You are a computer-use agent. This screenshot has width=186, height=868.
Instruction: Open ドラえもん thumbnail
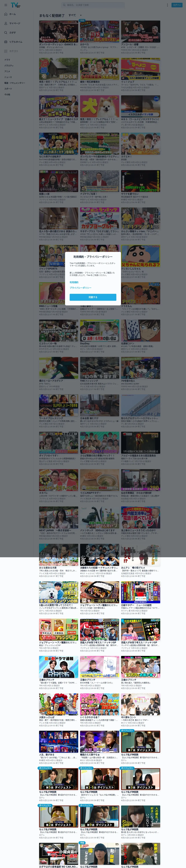pos(141,293)
